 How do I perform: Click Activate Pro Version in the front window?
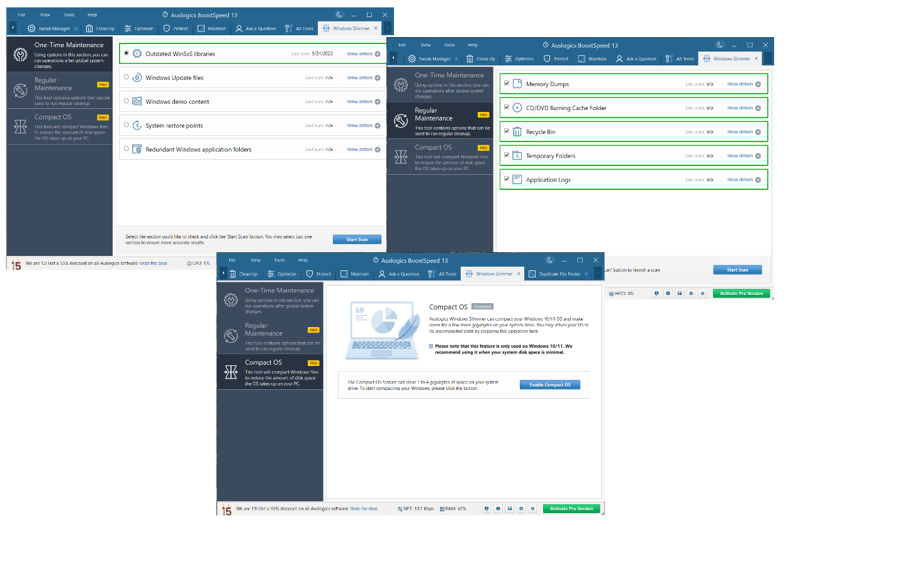pos(571,509)
